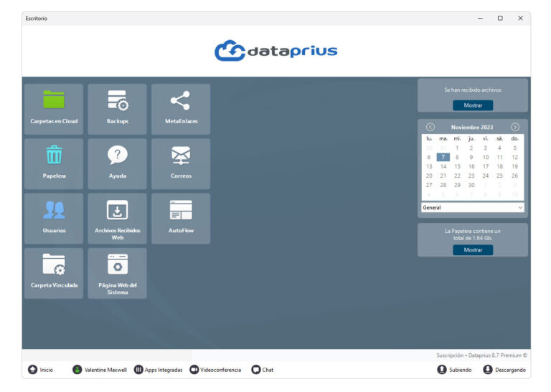Viewport: 551px width, 392px height.
Task: Open the MetaEnlaces share tile
Action: point(181,109)
